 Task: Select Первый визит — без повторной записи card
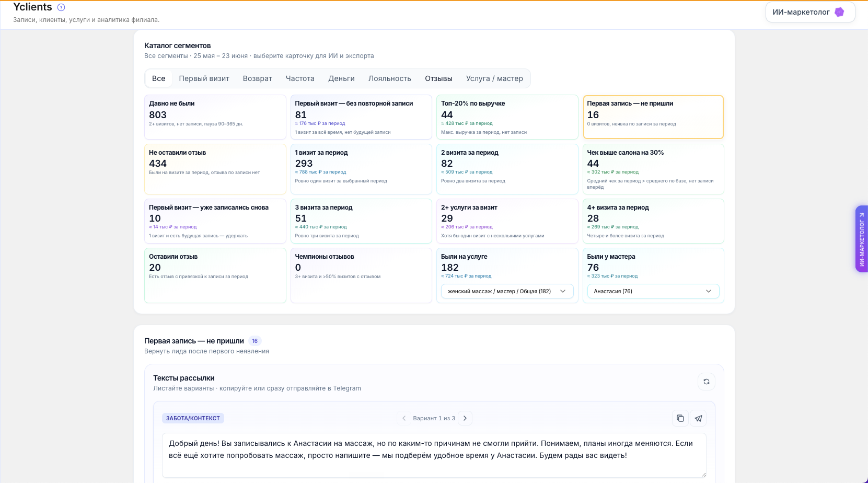[x=361, y=117]
